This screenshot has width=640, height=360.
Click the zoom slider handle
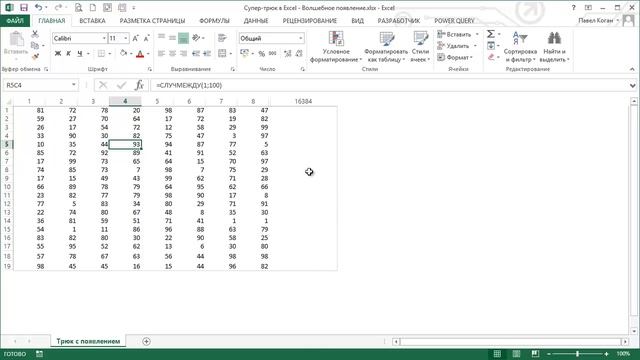click(x=578, y=354)
